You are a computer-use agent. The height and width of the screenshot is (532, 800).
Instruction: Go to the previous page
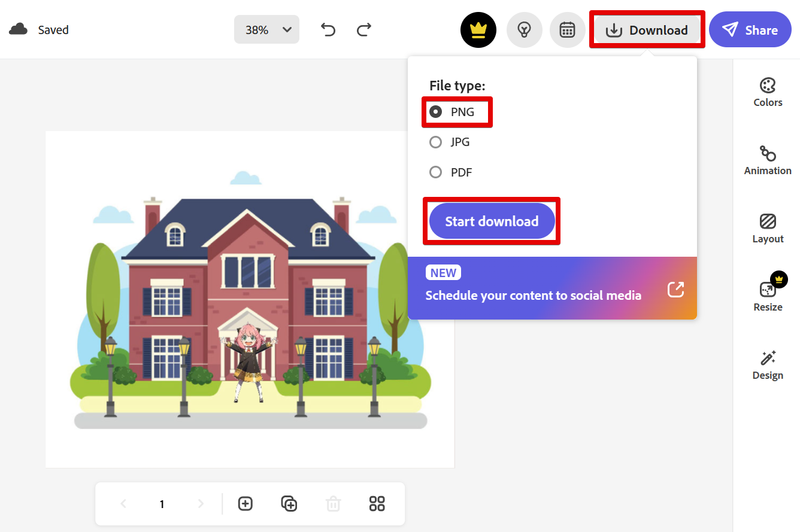[x=123, y=504]
